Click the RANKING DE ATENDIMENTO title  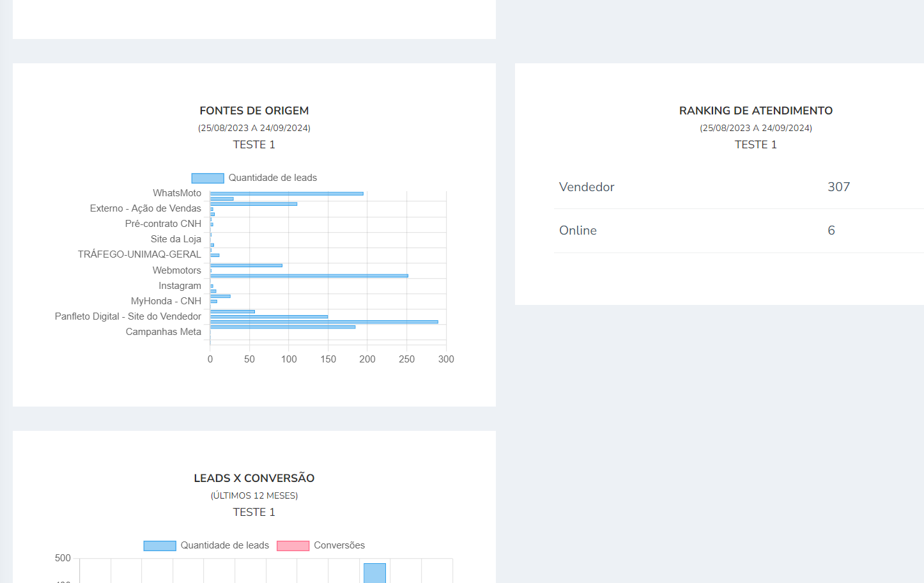[x=756, y=111]
